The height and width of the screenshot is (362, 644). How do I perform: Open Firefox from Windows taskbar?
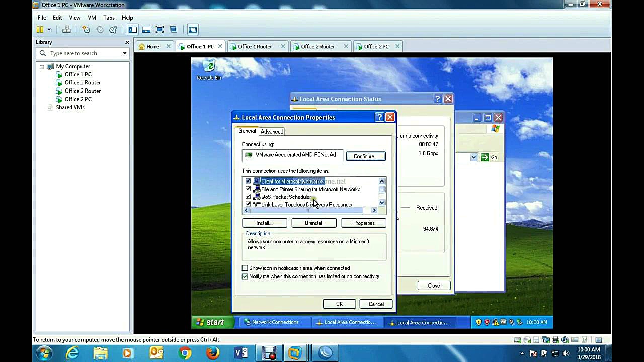click(213, 353)
